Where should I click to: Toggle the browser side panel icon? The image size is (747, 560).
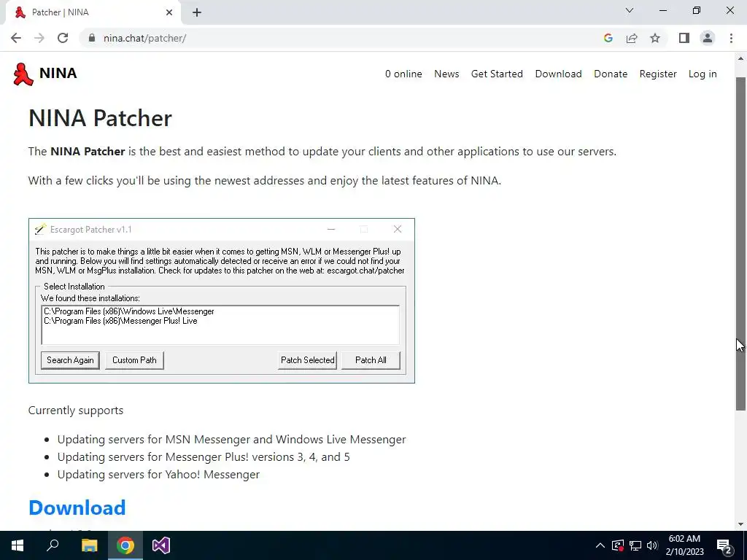tap(684, 38)
